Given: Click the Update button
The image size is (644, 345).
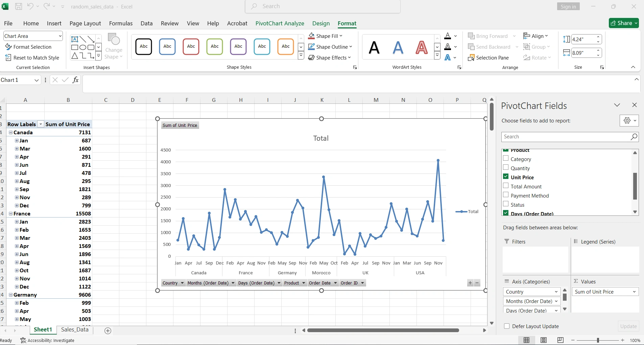Looking at the screenshot, I should pos(628,326).
